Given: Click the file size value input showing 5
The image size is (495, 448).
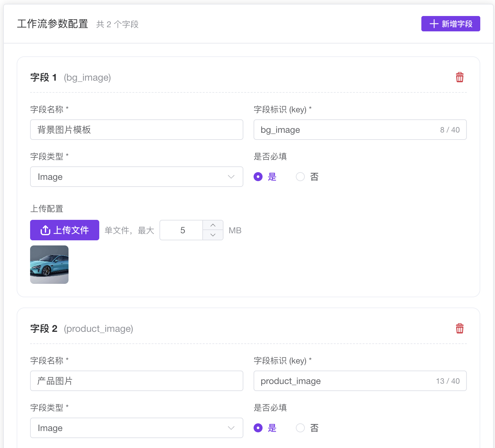Looking at the screenshot, I should click(x=181, y=230).
